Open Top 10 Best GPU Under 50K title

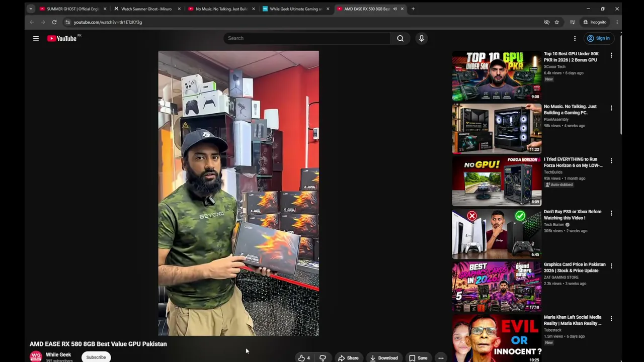point(571,57)
